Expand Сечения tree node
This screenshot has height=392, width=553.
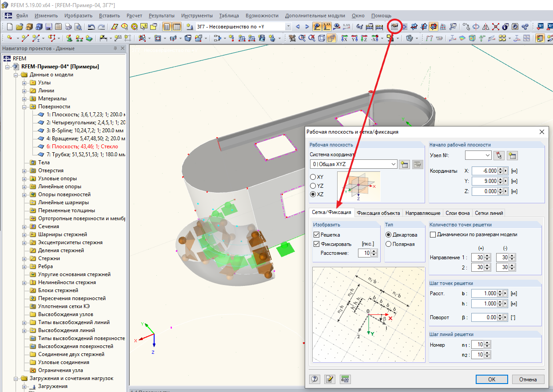[x=24, y=226]
